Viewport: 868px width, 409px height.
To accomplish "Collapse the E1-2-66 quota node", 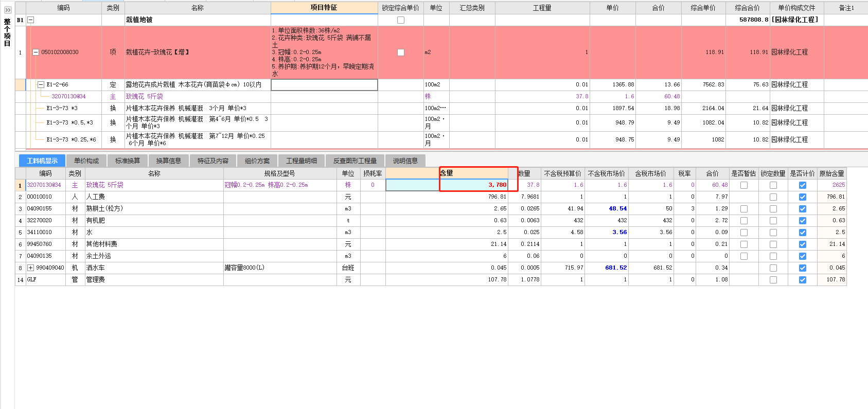I will pos(41,85).
